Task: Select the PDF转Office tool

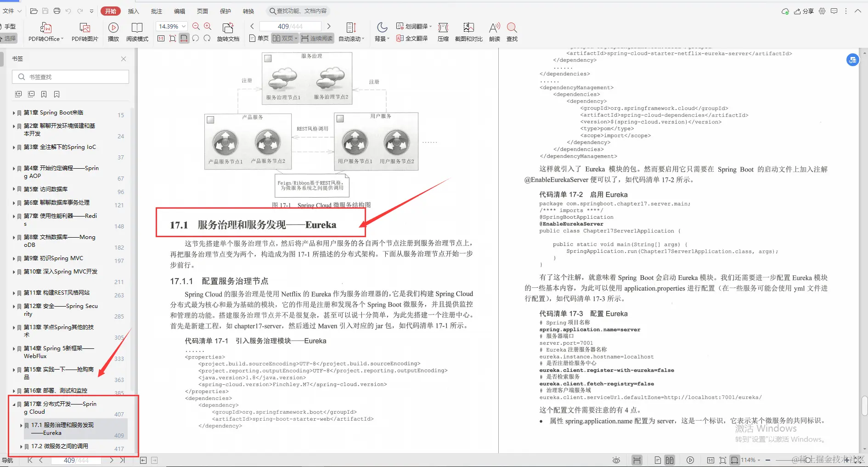Action: (x=45, y=31)
